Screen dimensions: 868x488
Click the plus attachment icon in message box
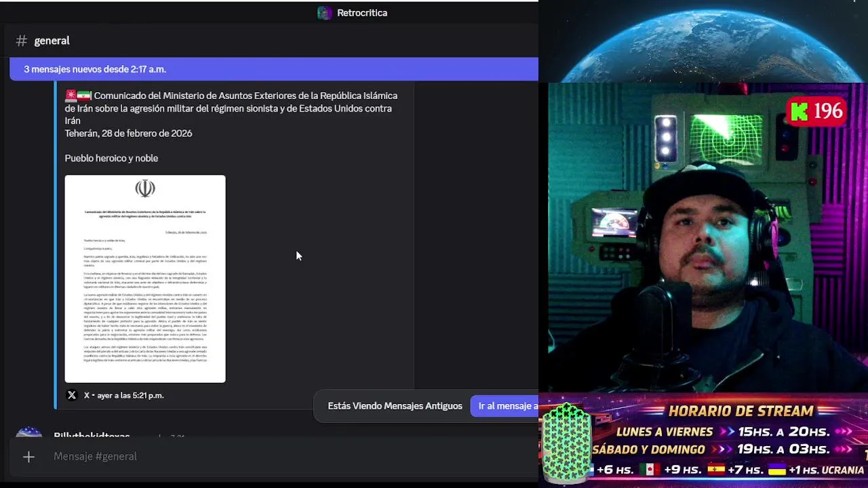(28, 457)
